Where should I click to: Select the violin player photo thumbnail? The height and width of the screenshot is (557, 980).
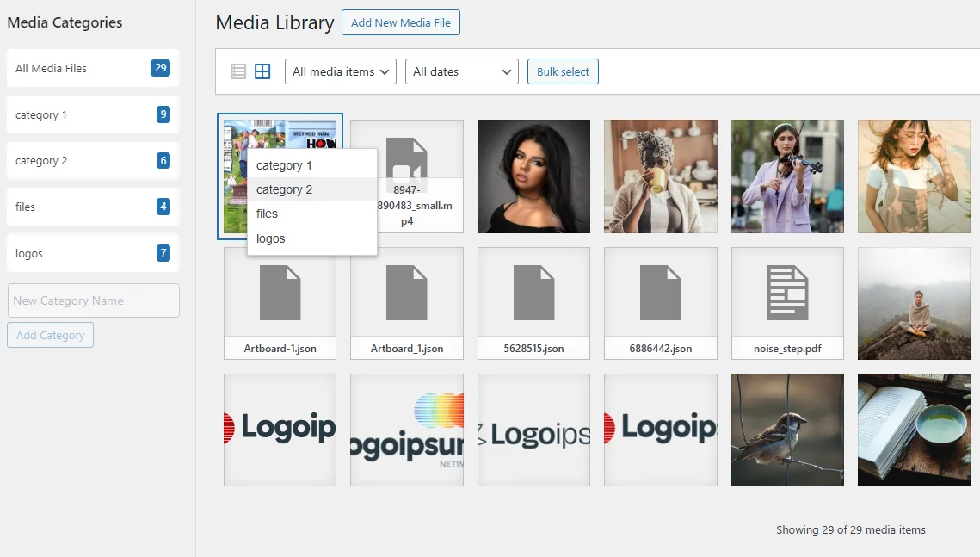pos(787,176)
